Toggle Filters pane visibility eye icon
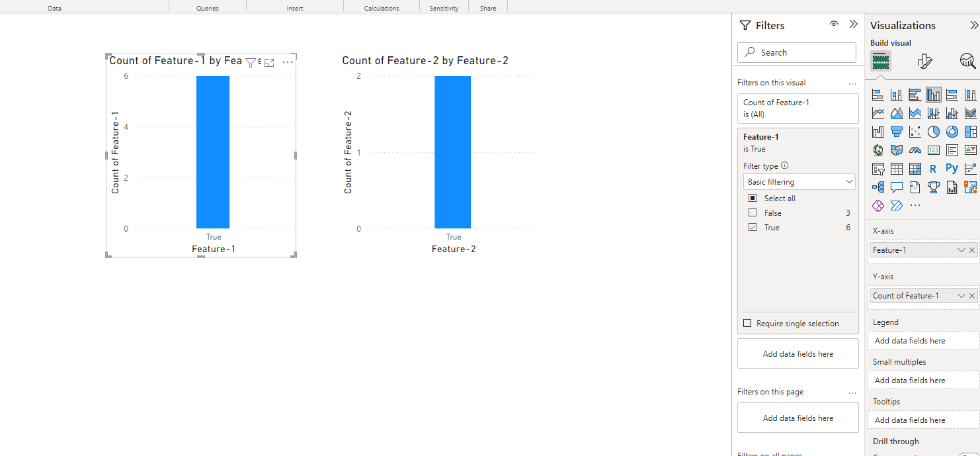980x456 pixels. pyautogui.click(x=834, y=24)
